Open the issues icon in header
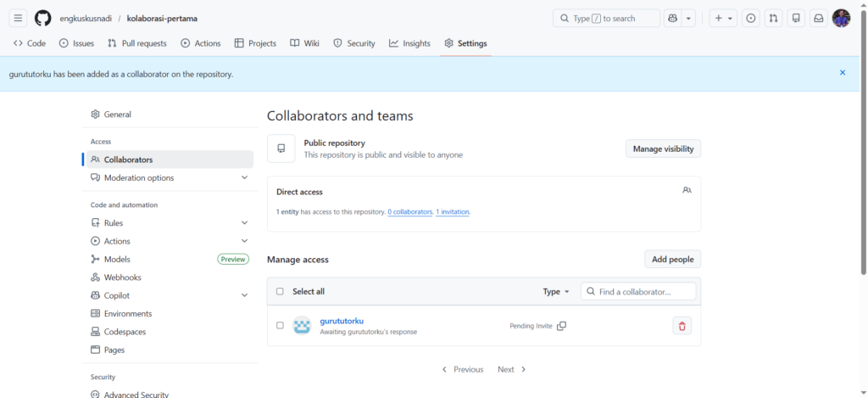Viewport: 868px width, 398px height. coord(750,18)
